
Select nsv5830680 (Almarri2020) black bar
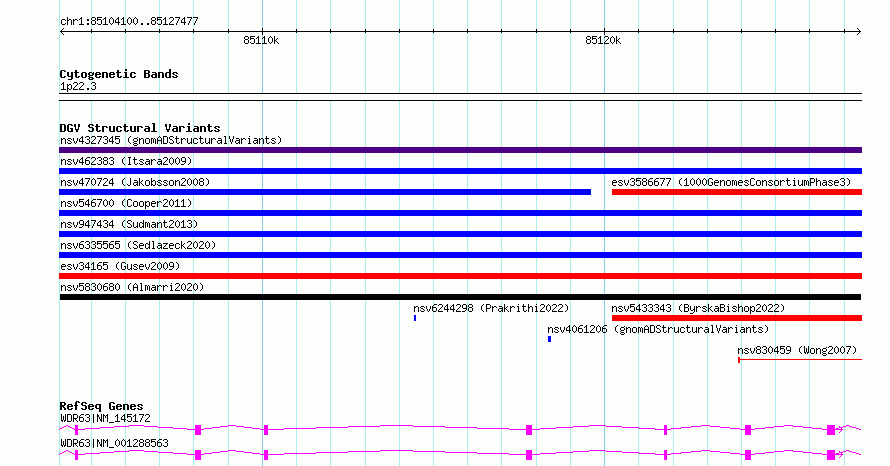coord(460,297)
